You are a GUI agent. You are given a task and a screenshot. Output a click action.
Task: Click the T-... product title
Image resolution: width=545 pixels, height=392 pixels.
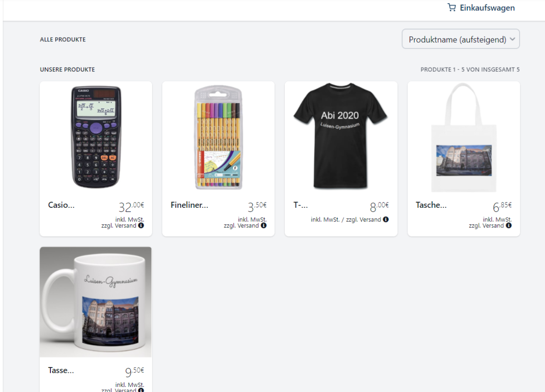[301, 205]
